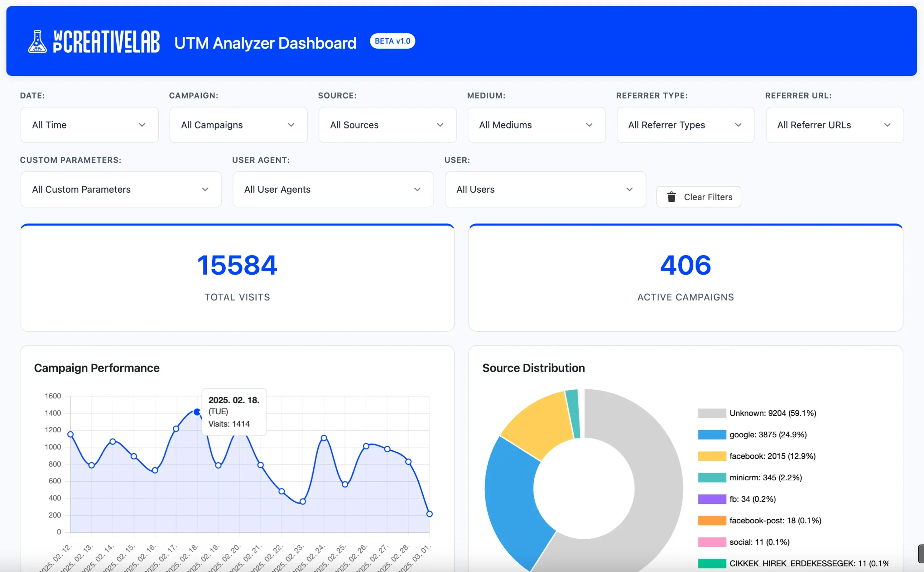The width and height of the screenshot is (924, 572).
Task: Toggle the facebook legend entry
Action: click(x=772, y=456)
